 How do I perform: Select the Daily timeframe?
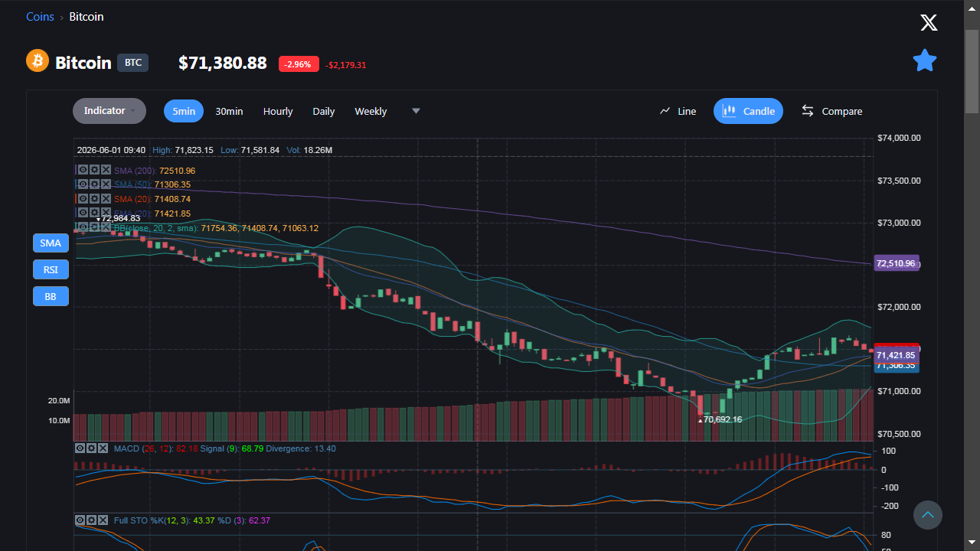[324, 111]
